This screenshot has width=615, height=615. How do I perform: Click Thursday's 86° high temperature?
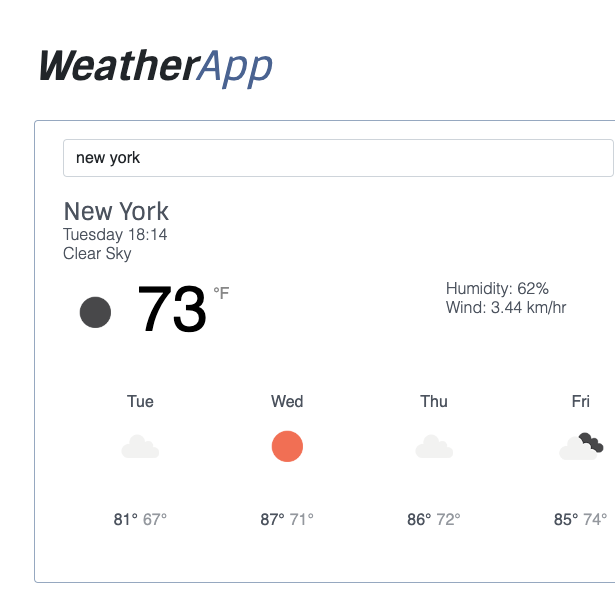click(x=419, y=519)
